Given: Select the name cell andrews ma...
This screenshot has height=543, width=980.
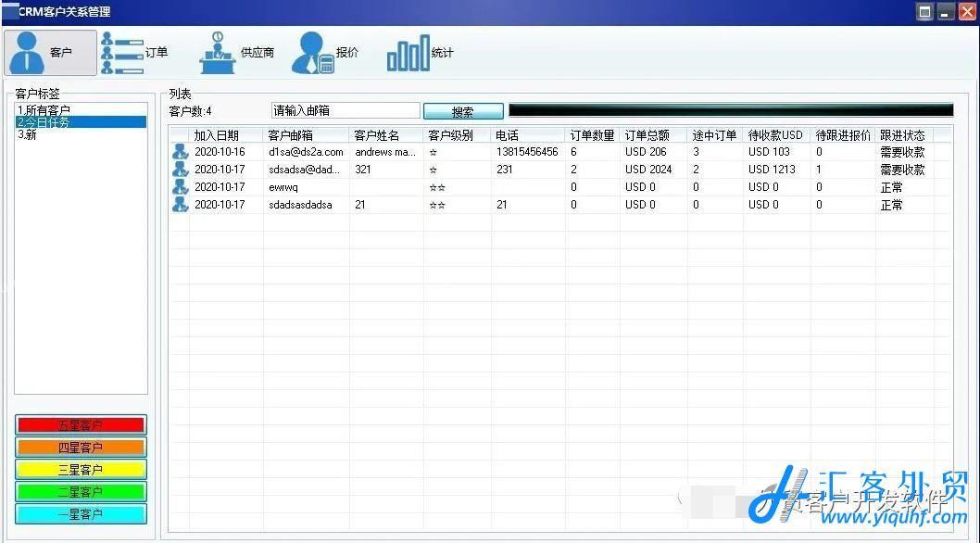Looking at the screenshot, I should click(385, 152).
